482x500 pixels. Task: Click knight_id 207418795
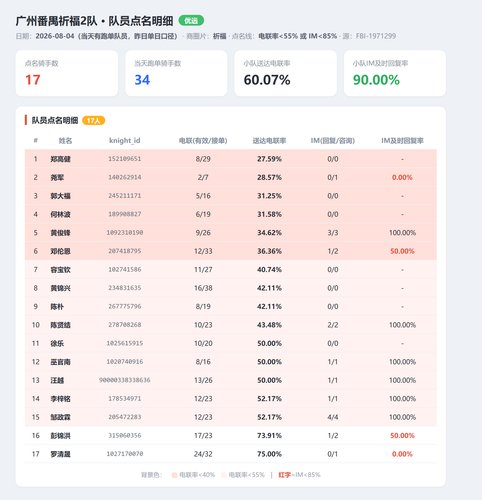[125, 251]
